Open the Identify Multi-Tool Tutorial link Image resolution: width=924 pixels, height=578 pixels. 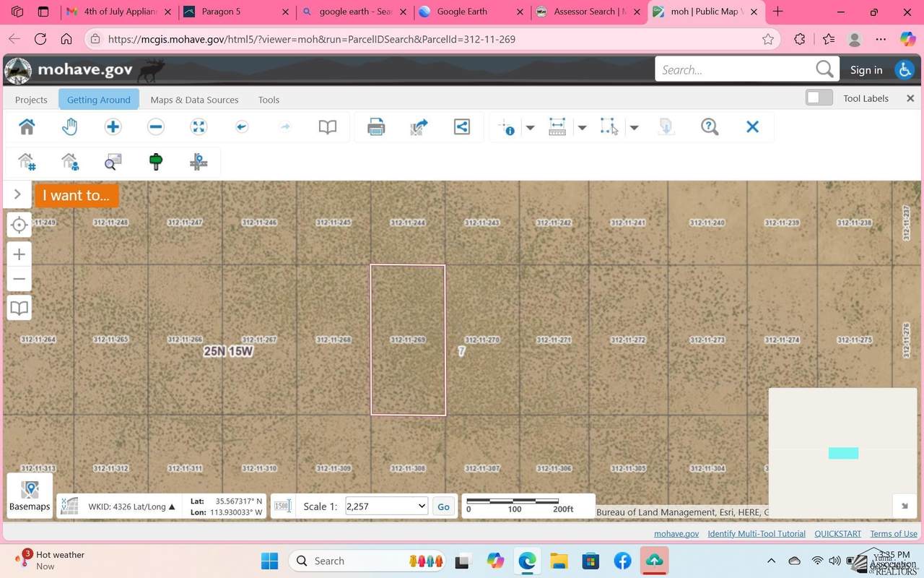[x=757, y=533]
